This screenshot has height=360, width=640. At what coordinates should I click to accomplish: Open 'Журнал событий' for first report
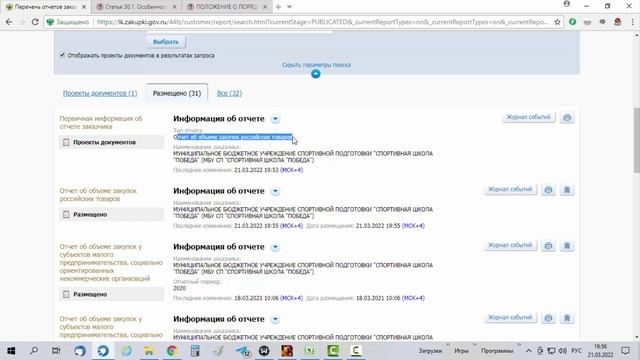(x=528, y=118)
